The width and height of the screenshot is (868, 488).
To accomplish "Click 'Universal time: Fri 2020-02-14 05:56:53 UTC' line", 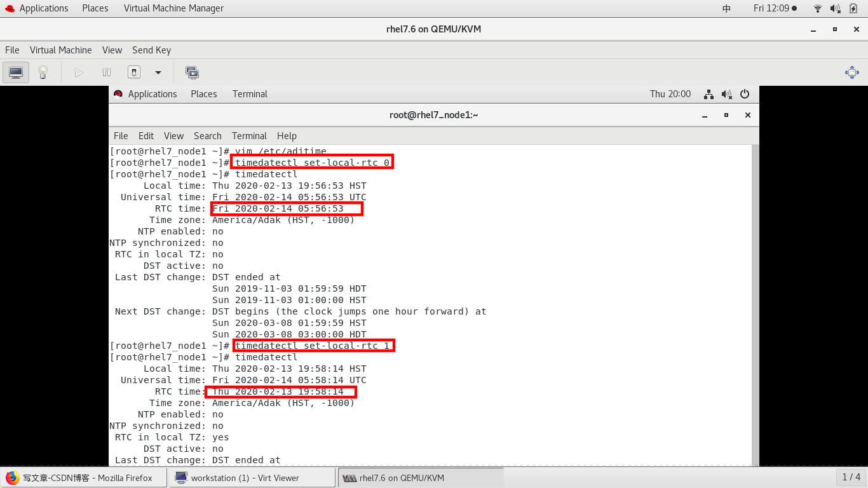I will [x=243, y=197].
